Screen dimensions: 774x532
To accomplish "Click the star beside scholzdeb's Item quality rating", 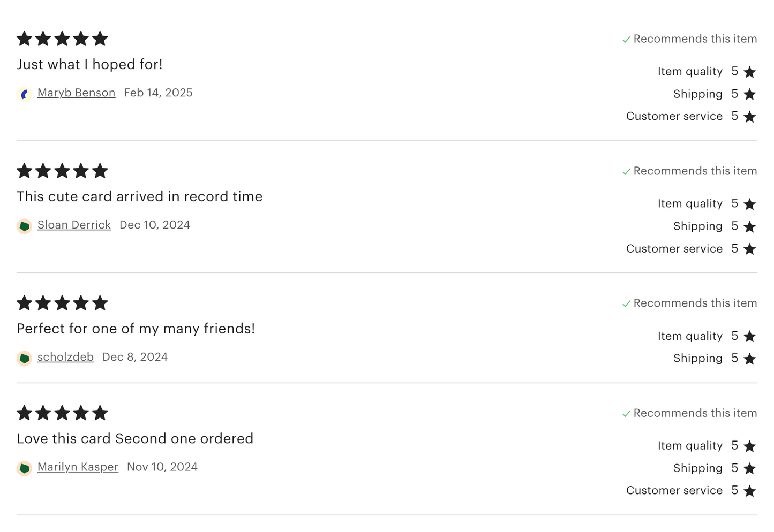I will 749,336.
